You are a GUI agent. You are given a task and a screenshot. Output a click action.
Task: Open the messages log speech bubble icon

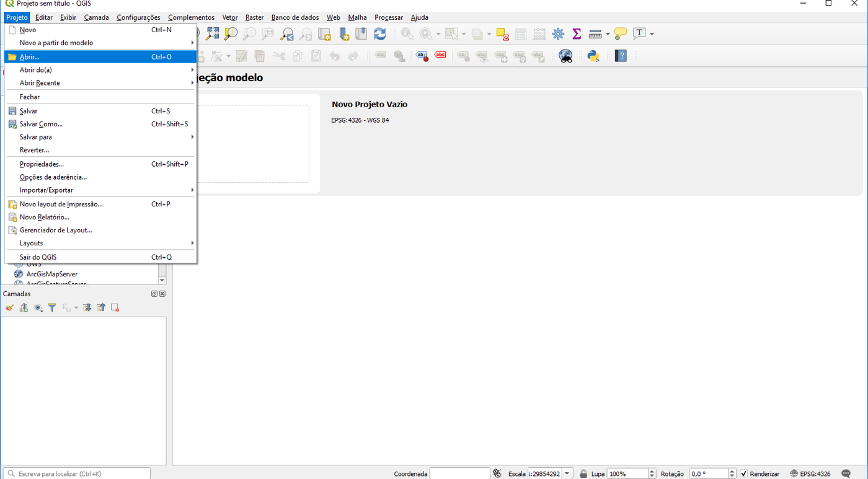(x=846, y=473)
